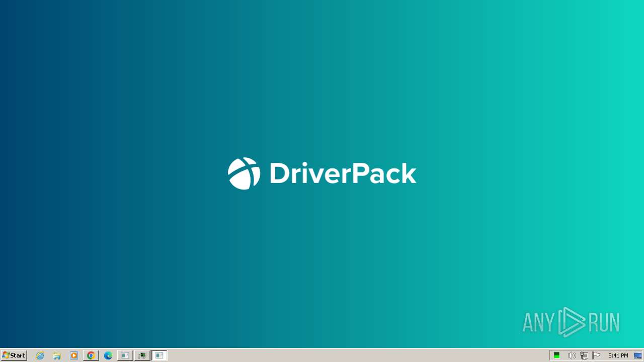Click the green tray monitor icon
The image size is (644, 362).
[557, 355]
